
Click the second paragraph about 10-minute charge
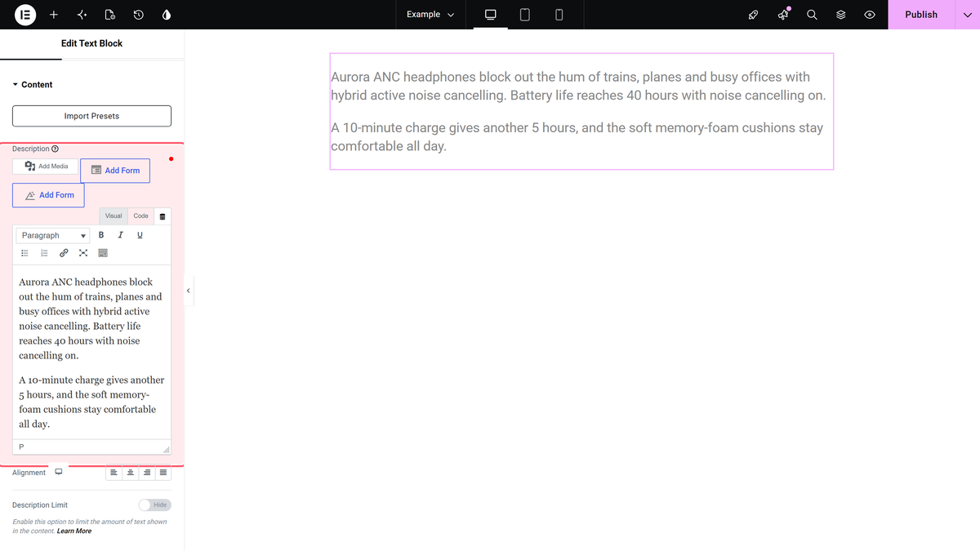(x=91, y=402)
